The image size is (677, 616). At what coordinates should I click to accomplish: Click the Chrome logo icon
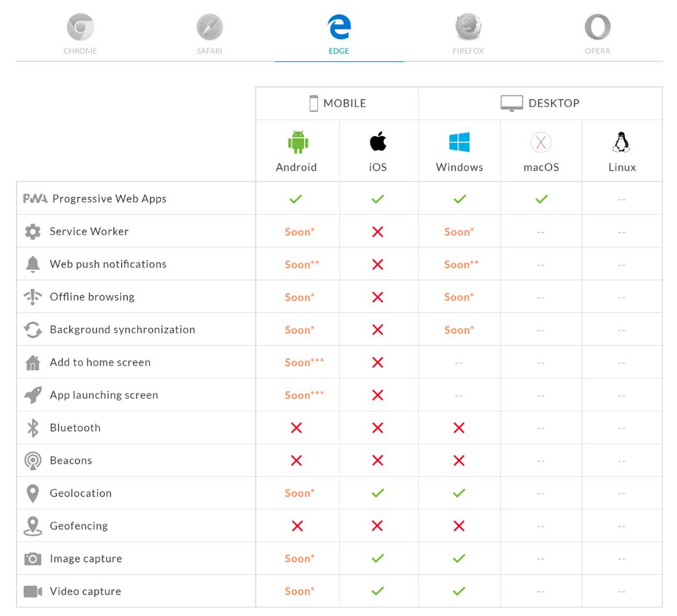coord(80,27)
